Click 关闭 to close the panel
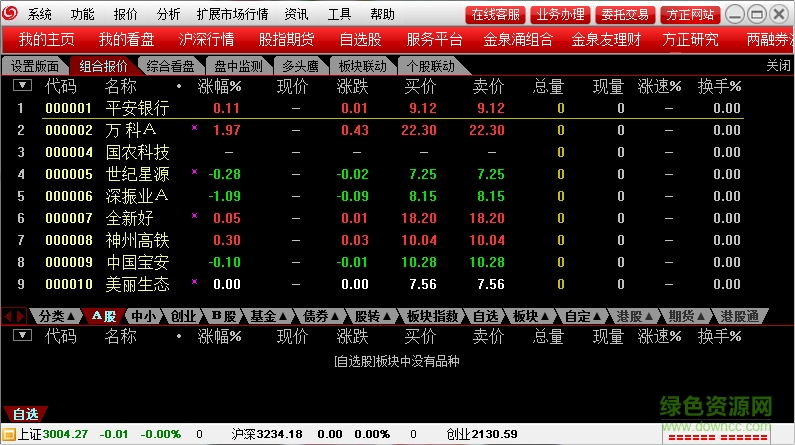 click(x=778, y=66)
